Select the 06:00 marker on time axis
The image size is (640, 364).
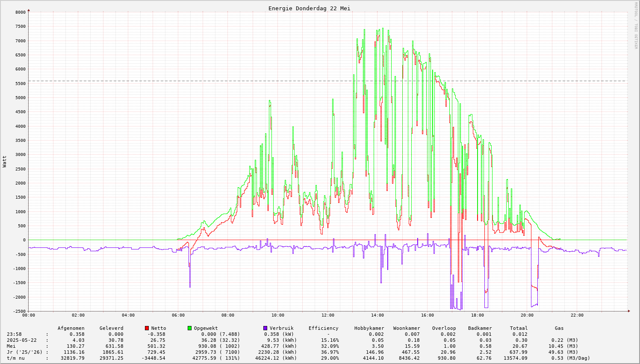[x=178, y=315]
